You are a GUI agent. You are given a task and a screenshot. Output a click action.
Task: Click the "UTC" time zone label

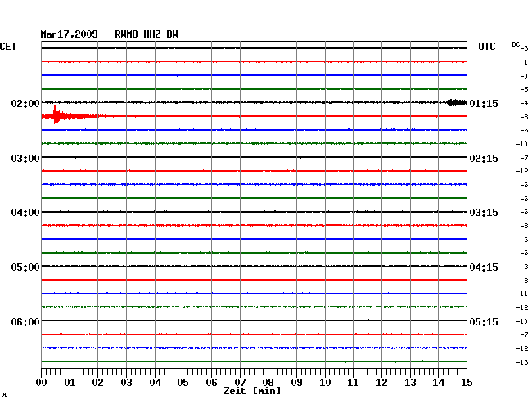click(x=486, y=47)
